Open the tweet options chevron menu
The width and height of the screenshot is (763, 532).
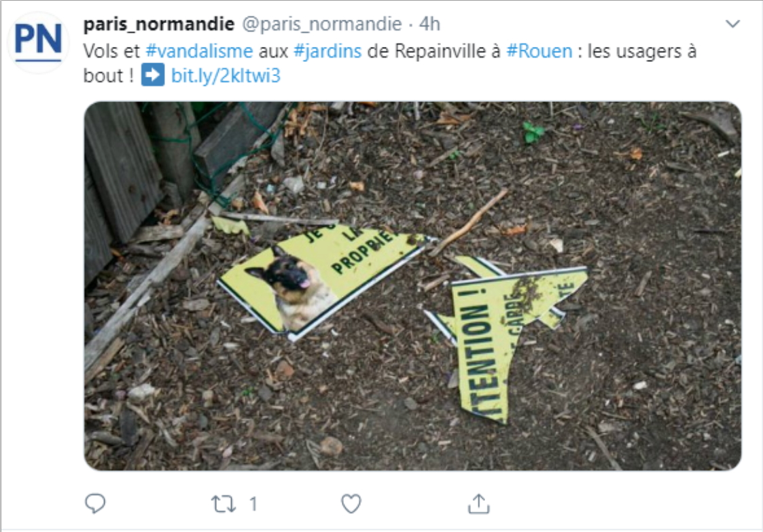732,23
